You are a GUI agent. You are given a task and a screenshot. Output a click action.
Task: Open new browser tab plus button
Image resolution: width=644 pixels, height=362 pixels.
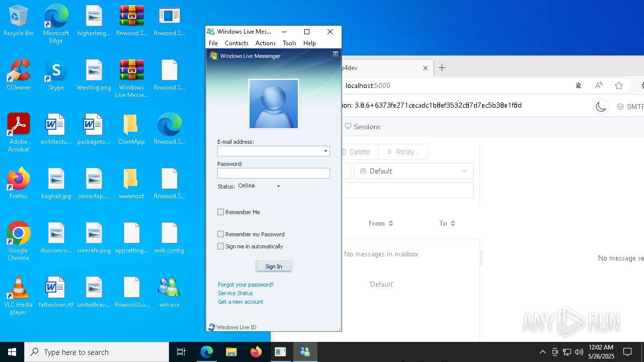[442, 68]
